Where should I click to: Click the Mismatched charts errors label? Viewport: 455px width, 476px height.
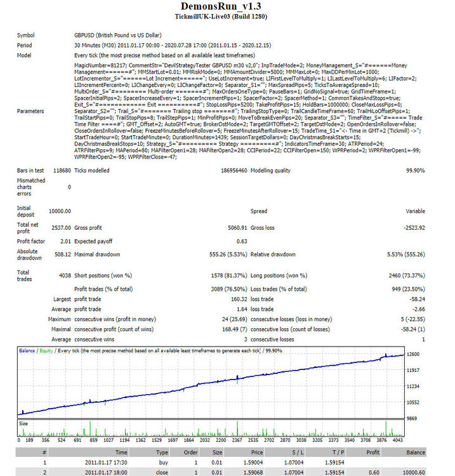point(31,187)
